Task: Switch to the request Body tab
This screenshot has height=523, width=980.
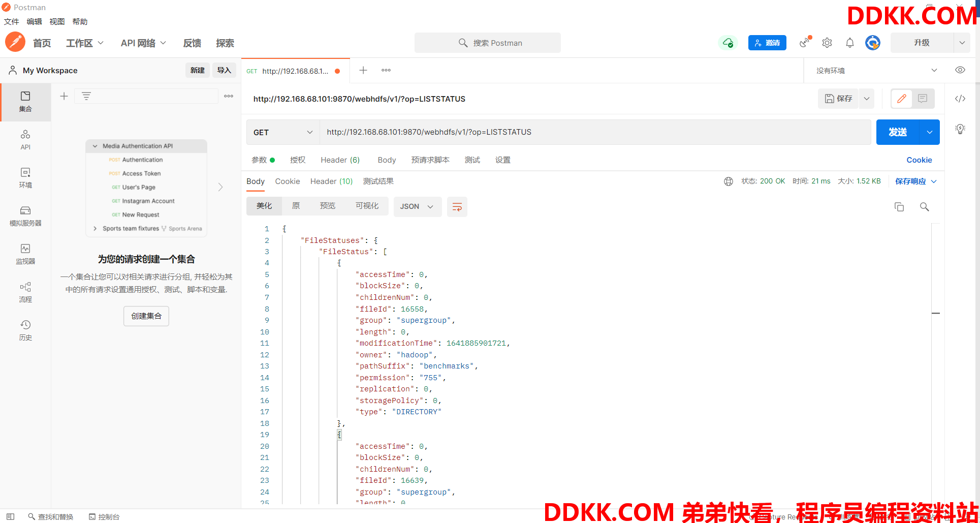Action: click(387, 160)
